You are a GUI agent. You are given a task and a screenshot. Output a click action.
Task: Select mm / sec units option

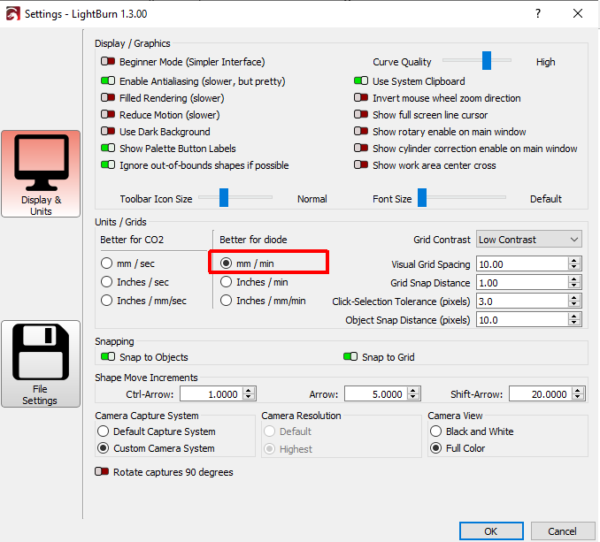click(x=107, y=263)
